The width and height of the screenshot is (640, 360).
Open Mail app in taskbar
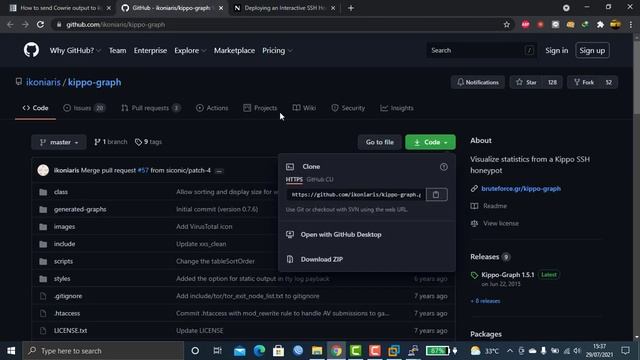click(x=240, y=351)
